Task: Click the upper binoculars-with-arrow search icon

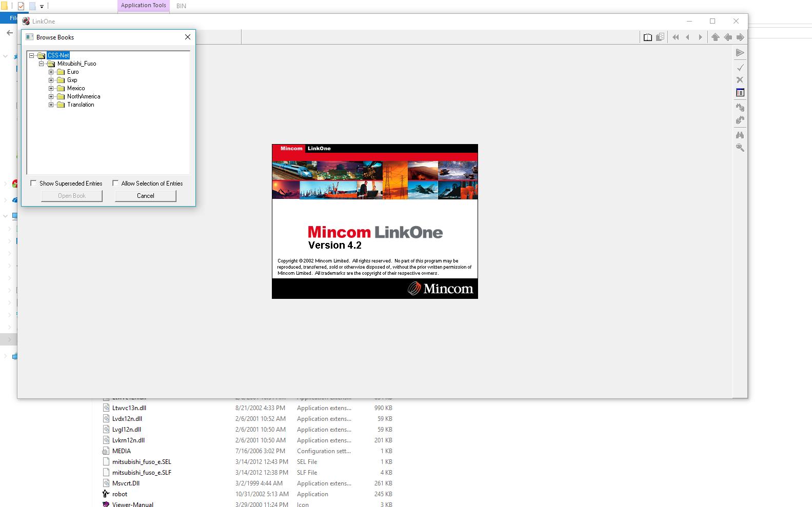Action: pyautogui.click(x=740, y=108)
